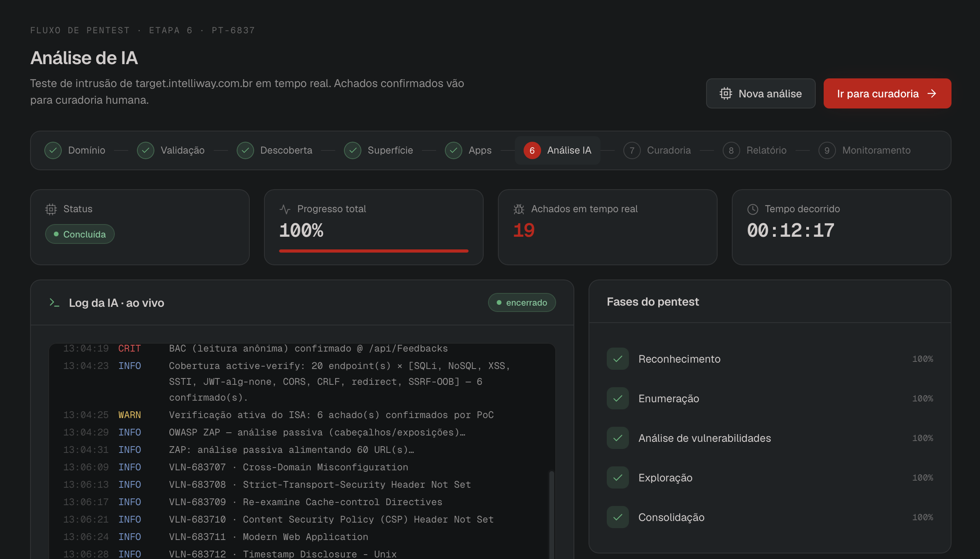Click the Apps completed check icon
The image size is (980, 559).
click(x=454, y=150)
